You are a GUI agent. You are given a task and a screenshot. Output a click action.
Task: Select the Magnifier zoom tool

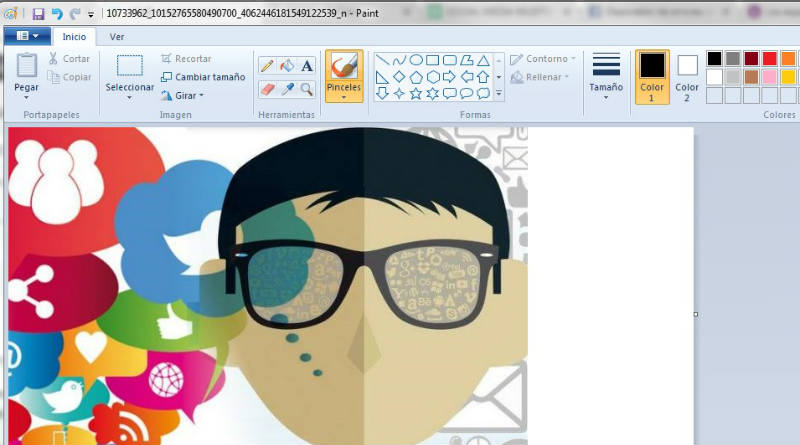tap(307, 89)
